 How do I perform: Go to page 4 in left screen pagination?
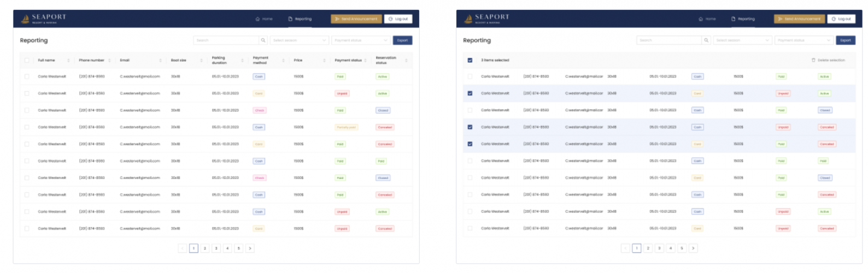[227, 248]
